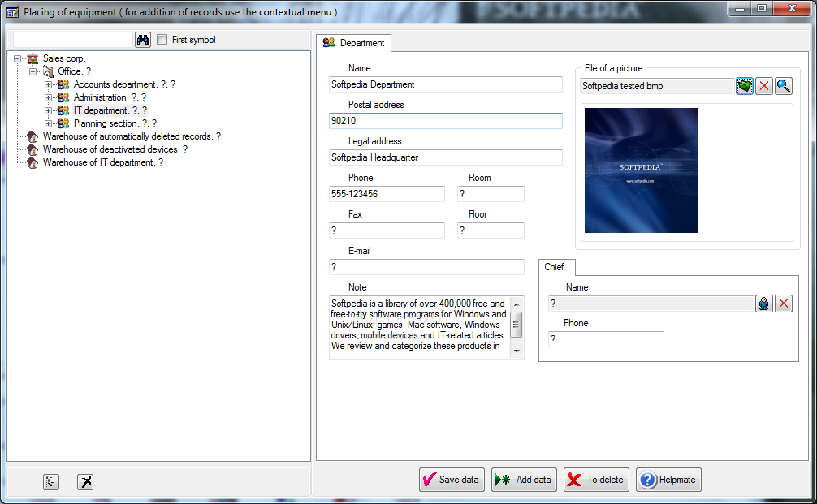The width and height of the screenshot is (817, 504).
Task: Click window title bar application icon
Action: pos(13,12)
